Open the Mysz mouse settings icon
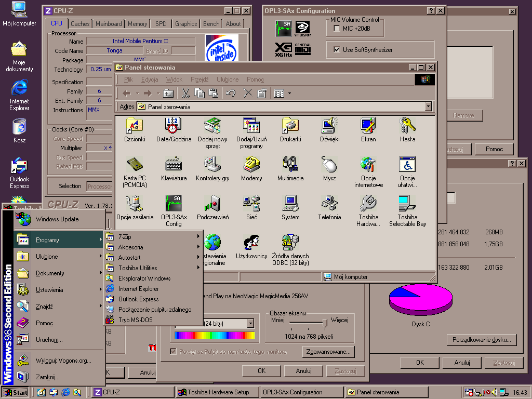The image size is (532, 399). click(329, 165)
